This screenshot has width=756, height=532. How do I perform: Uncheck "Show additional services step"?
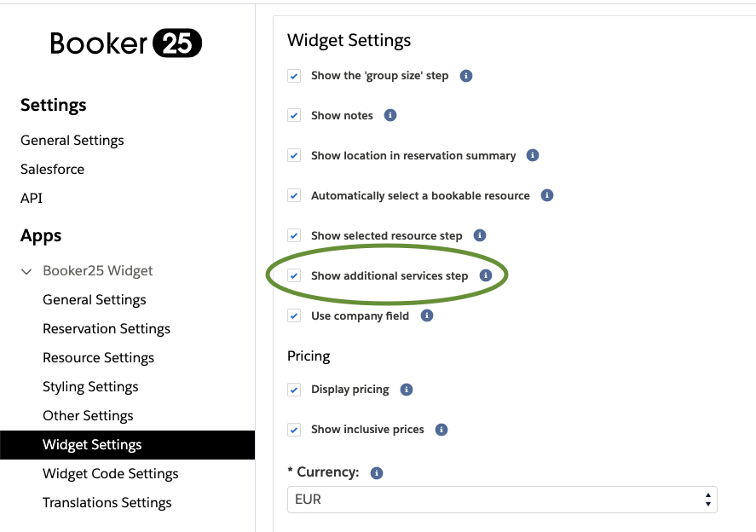click(x=294, y=275)
